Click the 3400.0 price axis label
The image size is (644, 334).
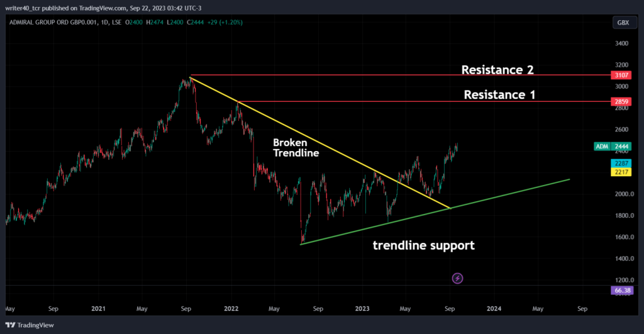(x=621, y=43)
